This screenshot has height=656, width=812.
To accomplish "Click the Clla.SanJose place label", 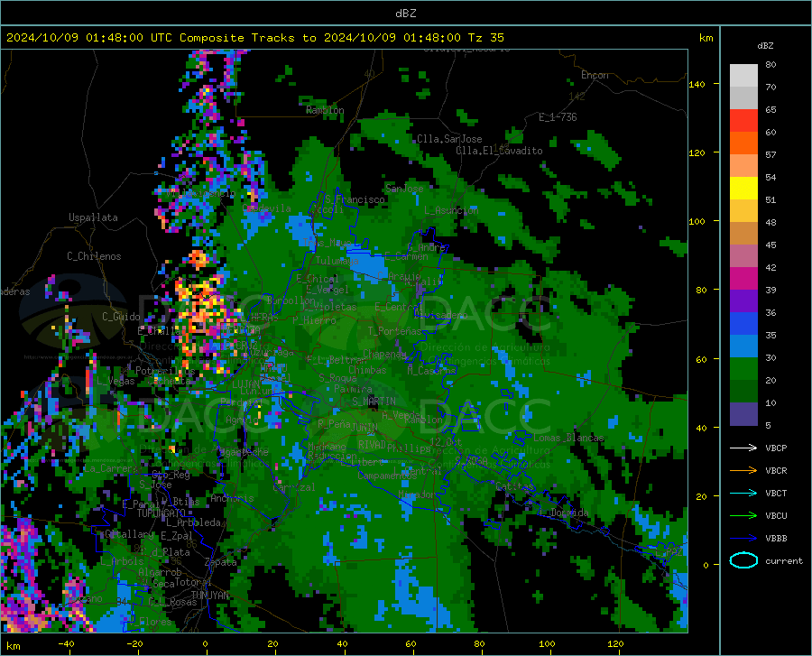I will (449, 139).
